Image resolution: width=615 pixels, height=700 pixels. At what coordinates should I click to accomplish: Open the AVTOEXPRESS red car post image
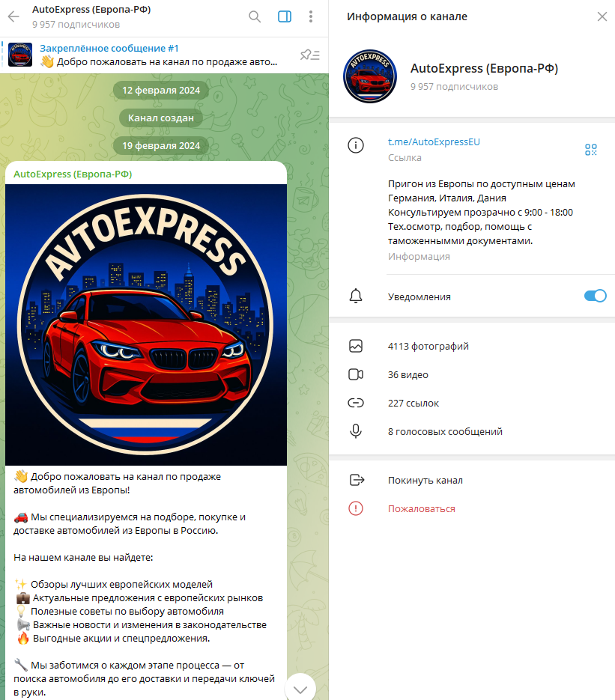146,324
